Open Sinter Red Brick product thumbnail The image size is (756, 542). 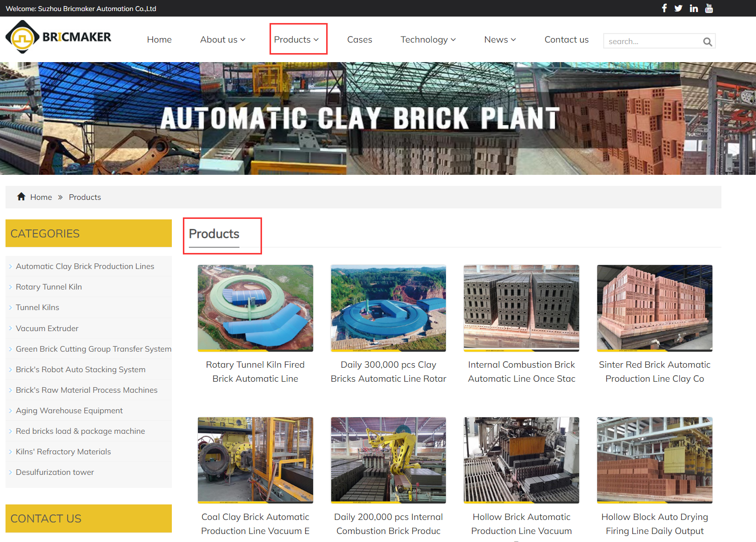[654, 308]
